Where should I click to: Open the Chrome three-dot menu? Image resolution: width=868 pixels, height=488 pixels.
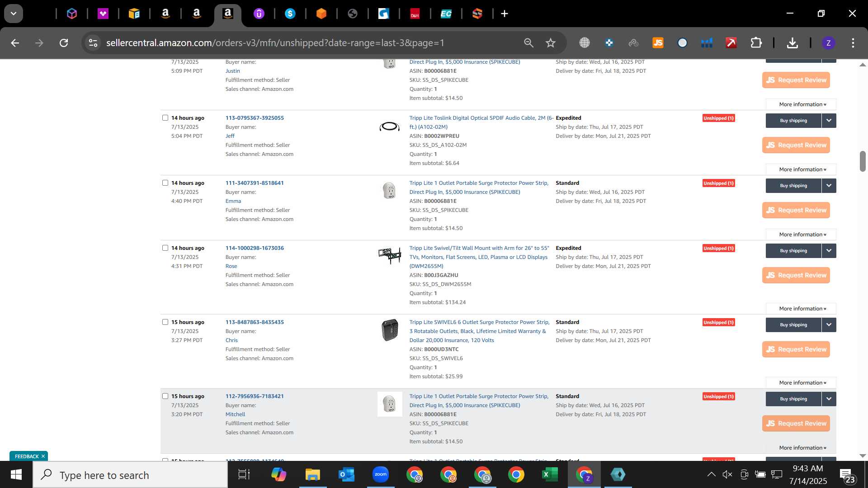click(x=853, y=43)
